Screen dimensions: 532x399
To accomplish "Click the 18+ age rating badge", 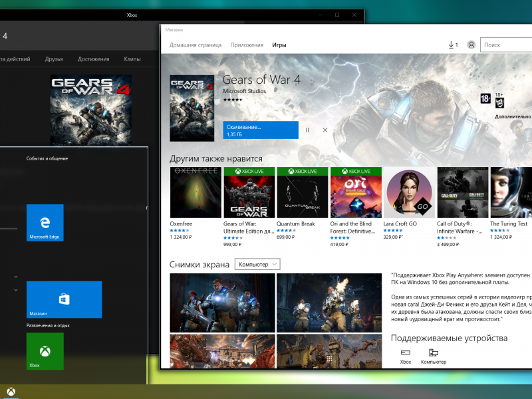I will pyautogui.click(x=485, y=98).
